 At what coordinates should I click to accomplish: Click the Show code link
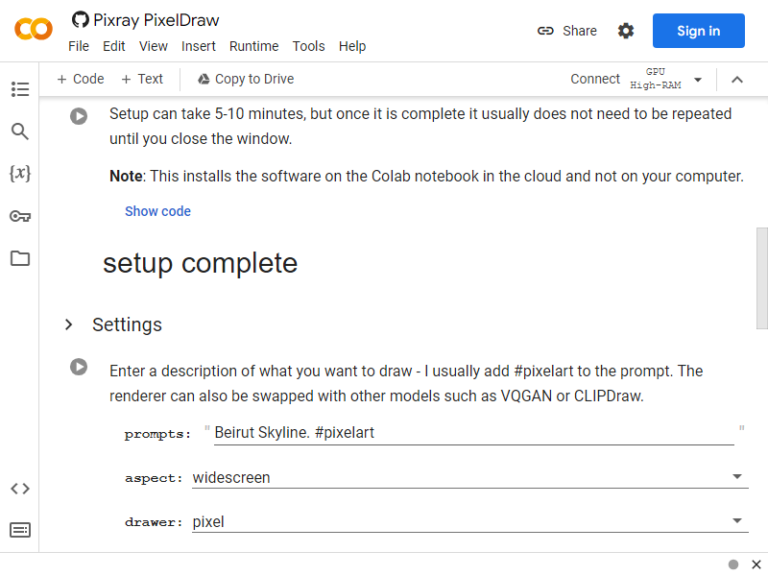coord(158,211)
